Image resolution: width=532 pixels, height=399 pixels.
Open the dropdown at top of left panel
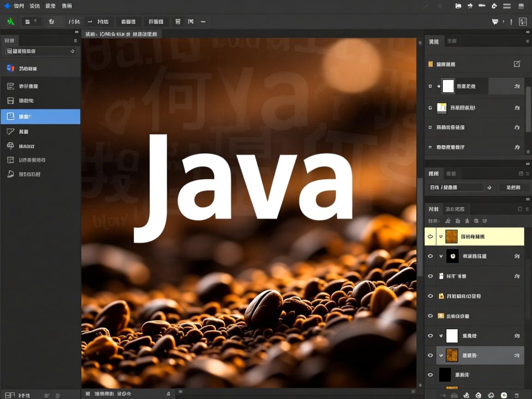pyautogui.click(x=40, y=51)
